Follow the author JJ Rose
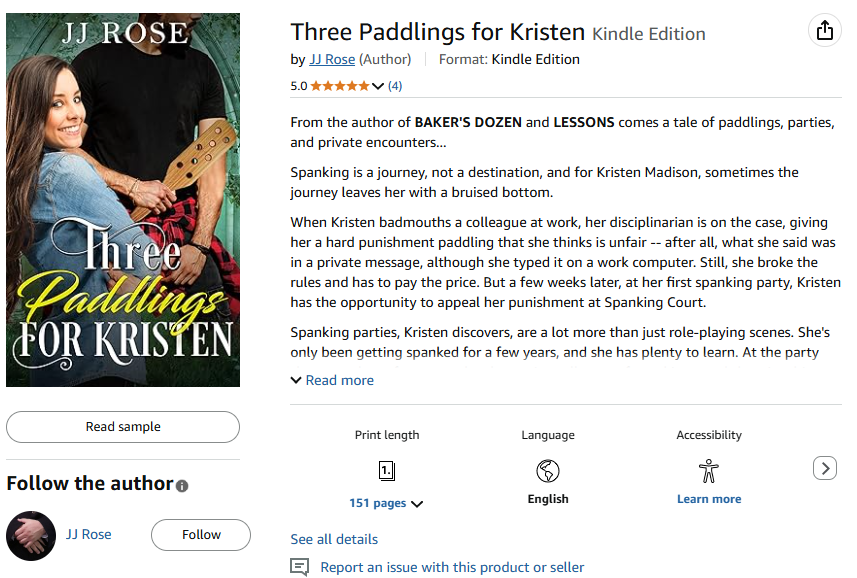This screenshot has width=857, height=578. (x=201, y=535)
